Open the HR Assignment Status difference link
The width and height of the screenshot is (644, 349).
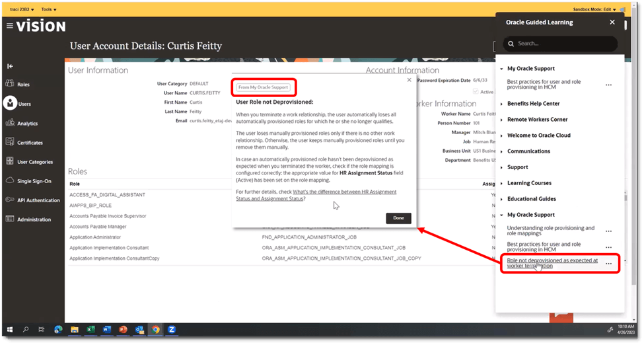click(x=316, y=195)
